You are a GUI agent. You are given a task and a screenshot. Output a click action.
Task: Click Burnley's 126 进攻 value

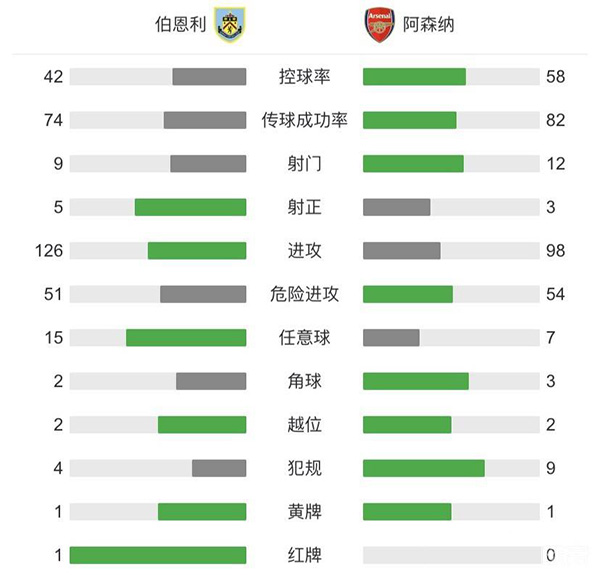(x=49, y=250)
